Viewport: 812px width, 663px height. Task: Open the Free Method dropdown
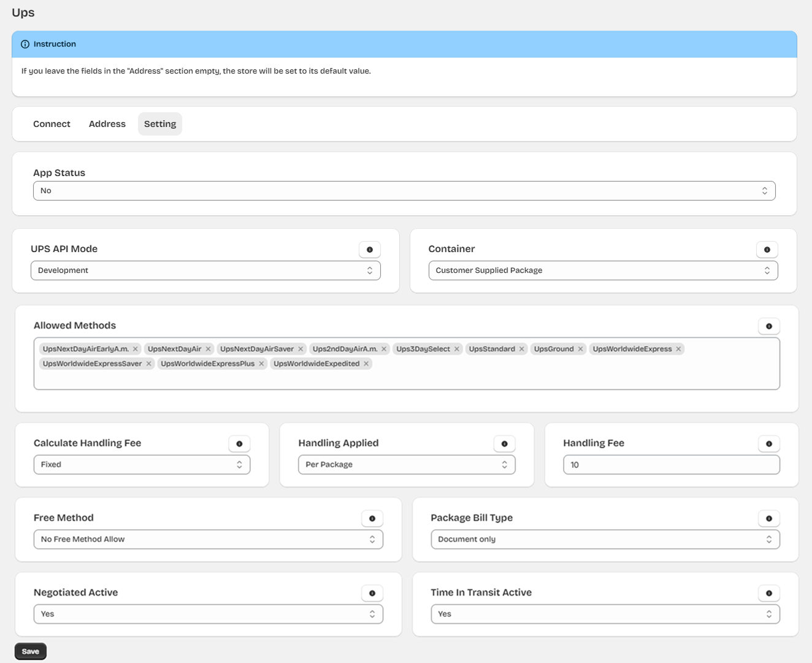208,539
